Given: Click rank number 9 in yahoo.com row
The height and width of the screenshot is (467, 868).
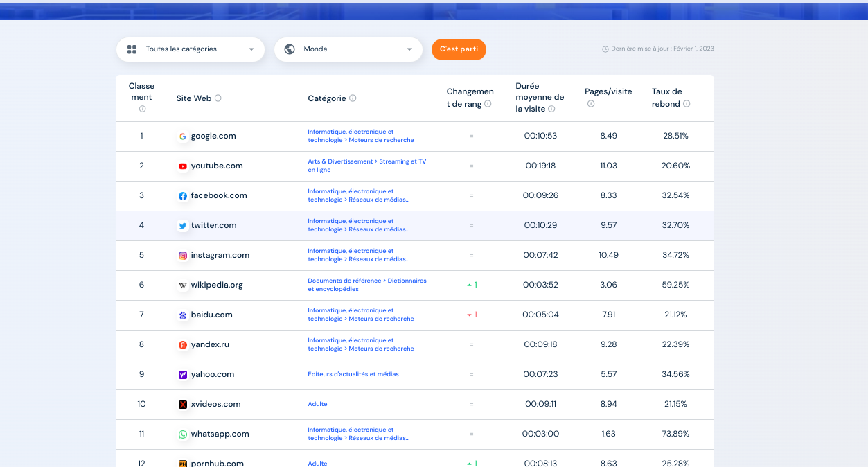Looking at the screenshot, I should click(x=142, y=375).
